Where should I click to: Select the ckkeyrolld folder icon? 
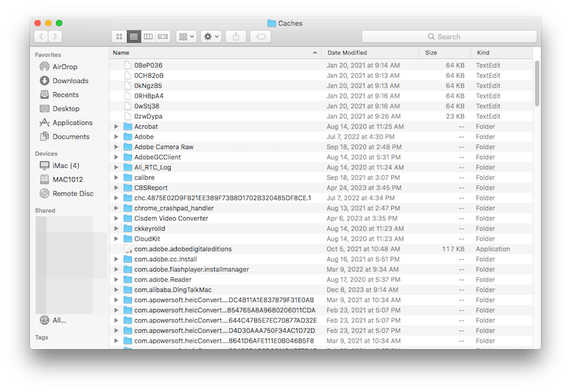coord(128,228)
